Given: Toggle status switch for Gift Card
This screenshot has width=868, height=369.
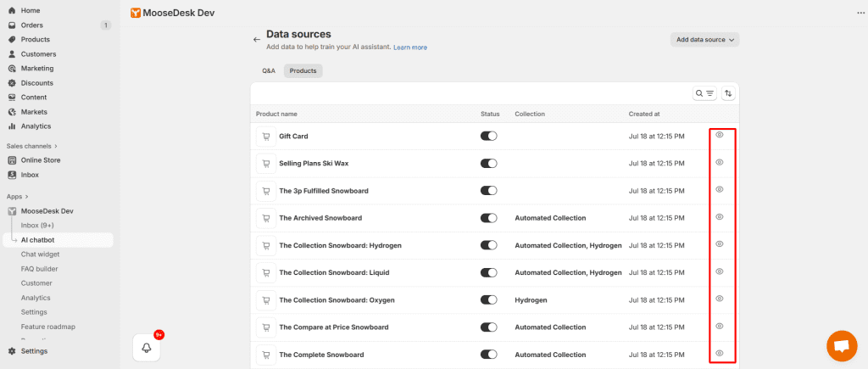Looking at the screenshot, I should 489,137.
